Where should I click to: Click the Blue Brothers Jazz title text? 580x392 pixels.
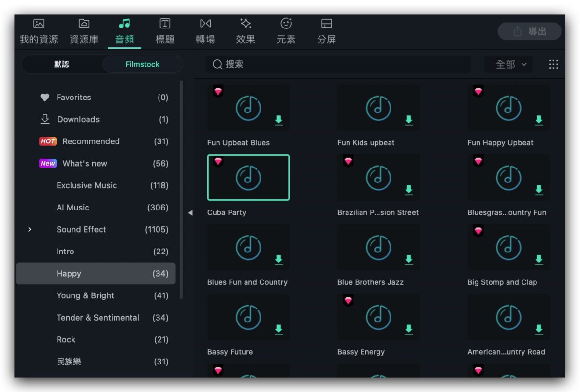370,282
